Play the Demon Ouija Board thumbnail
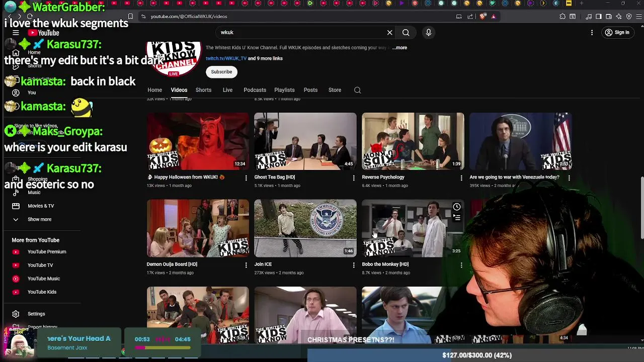The height and width of the screenshot is (362, 644). (198, 228)
